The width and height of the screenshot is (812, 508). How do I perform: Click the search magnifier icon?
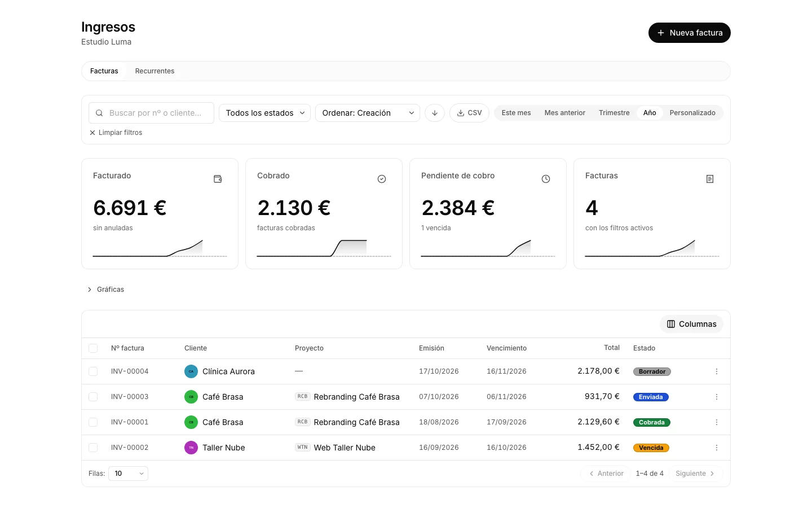point(99,113)
